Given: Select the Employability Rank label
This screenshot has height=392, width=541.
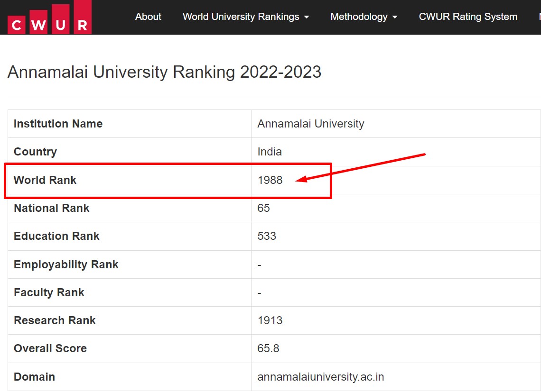Looking at the screenshot, I should click(x=66, y=264).
